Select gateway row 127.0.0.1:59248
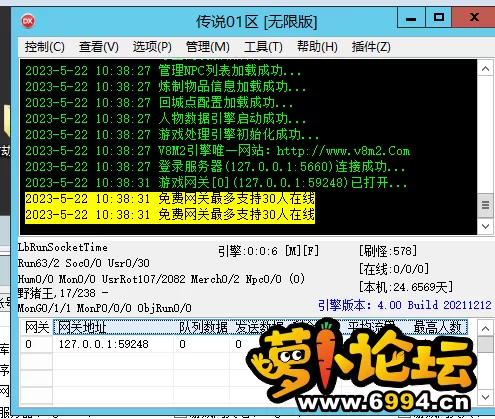This screenshot has height=419, width=495. (x=104, y=344)
